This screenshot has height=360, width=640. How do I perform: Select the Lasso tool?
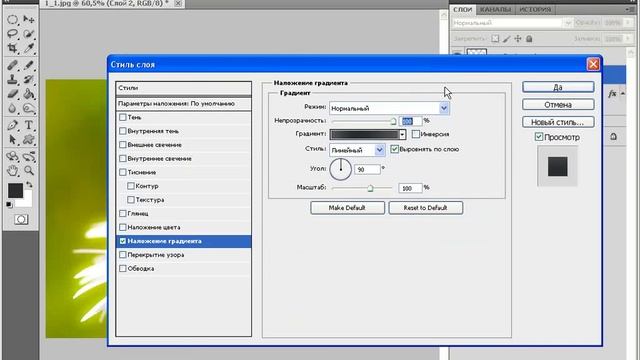(x=12, y=34)
